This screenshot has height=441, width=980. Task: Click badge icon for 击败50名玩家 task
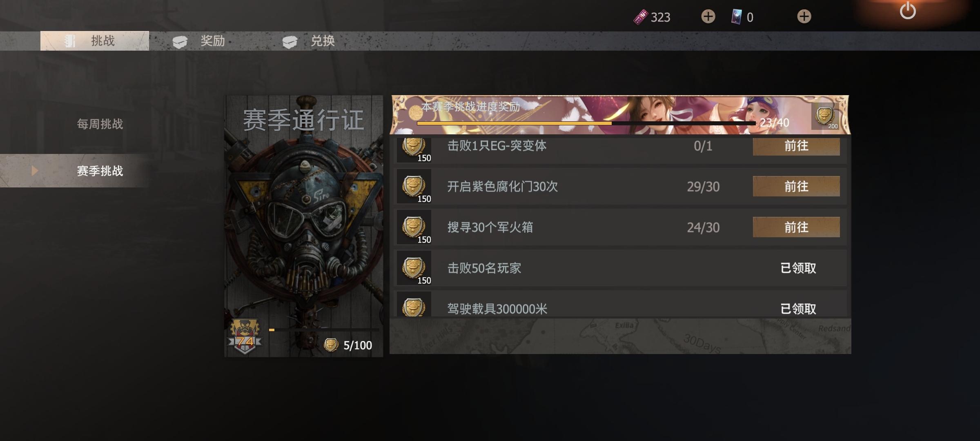pos(414,268)
